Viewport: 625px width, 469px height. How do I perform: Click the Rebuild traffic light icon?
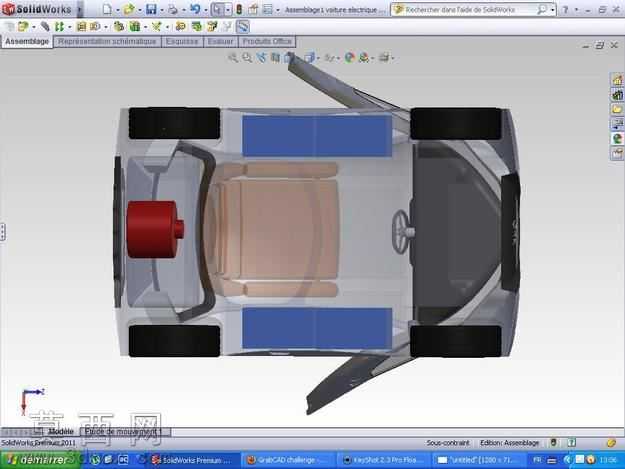[239, 9]
